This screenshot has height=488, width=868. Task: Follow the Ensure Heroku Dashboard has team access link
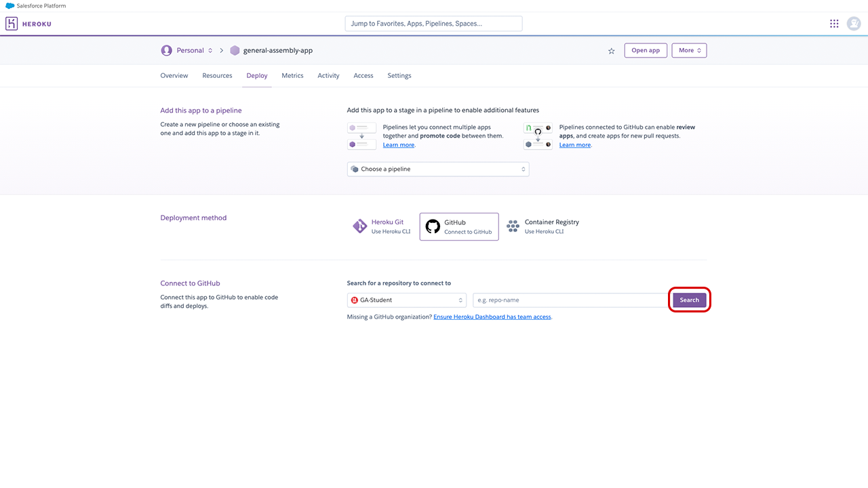pos(492,317)
